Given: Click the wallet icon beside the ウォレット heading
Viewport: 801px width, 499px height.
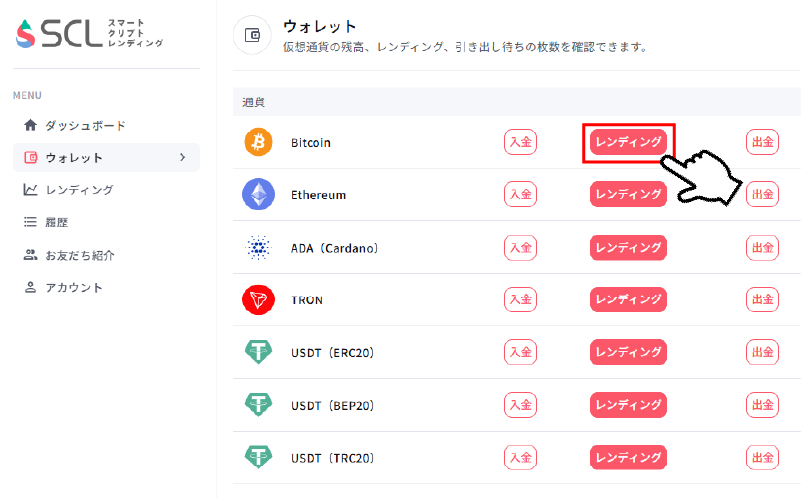Looking at the screenshot, I should click(x=253, y=35).
